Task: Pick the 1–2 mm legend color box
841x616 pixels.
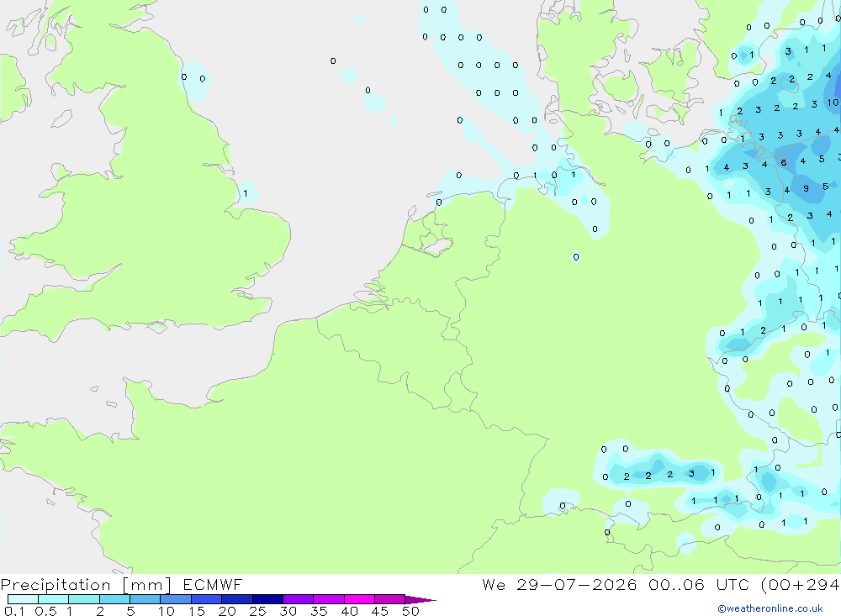Action: pyautogui.click(x=84, y=599)
